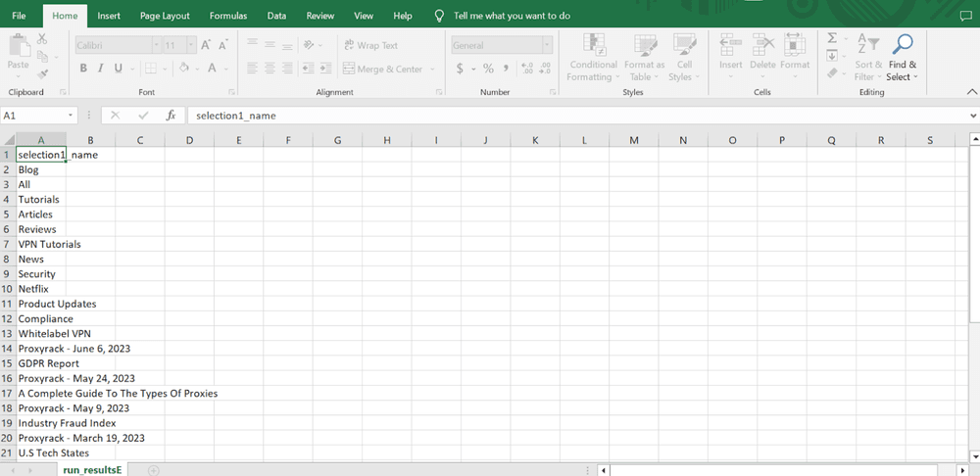
Task: Open Find & Select menu
Action: 903,58
